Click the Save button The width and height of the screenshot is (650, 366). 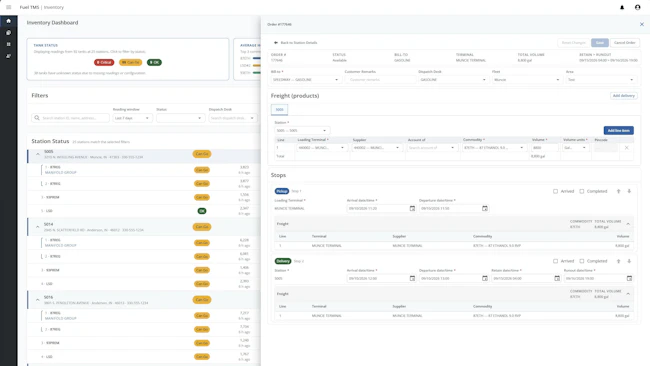tap(600, 43)
